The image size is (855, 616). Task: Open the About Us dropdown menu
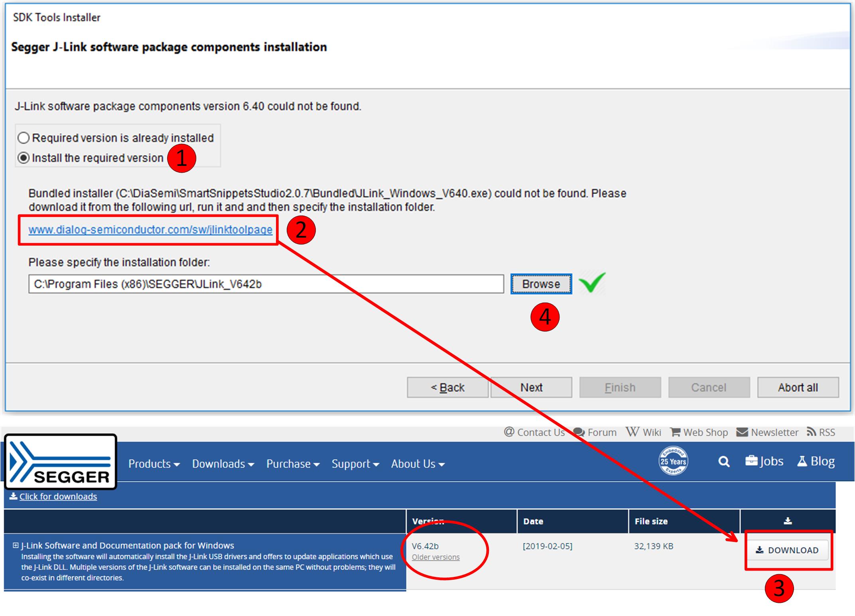click(x=418, y=464)
